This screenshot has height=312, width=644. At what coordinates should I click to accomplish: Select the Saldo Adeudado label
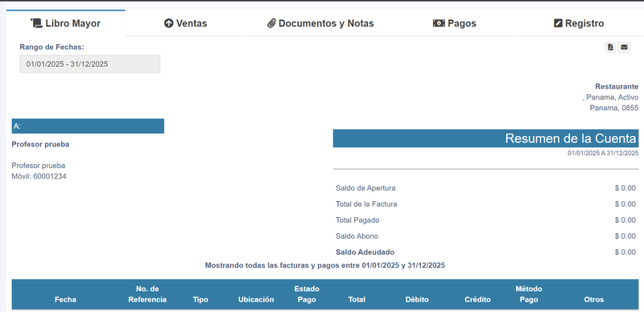[x=365, y=252]
